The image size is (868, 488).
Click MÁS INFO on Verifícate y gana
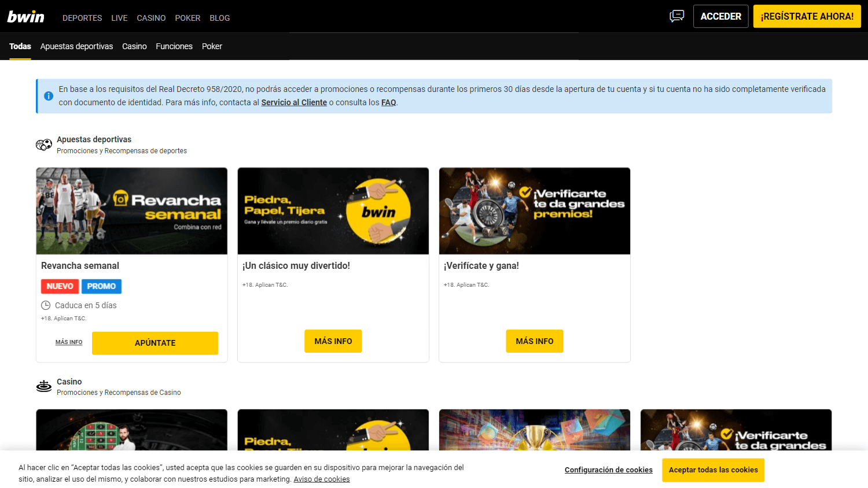(x=535, y=341)
